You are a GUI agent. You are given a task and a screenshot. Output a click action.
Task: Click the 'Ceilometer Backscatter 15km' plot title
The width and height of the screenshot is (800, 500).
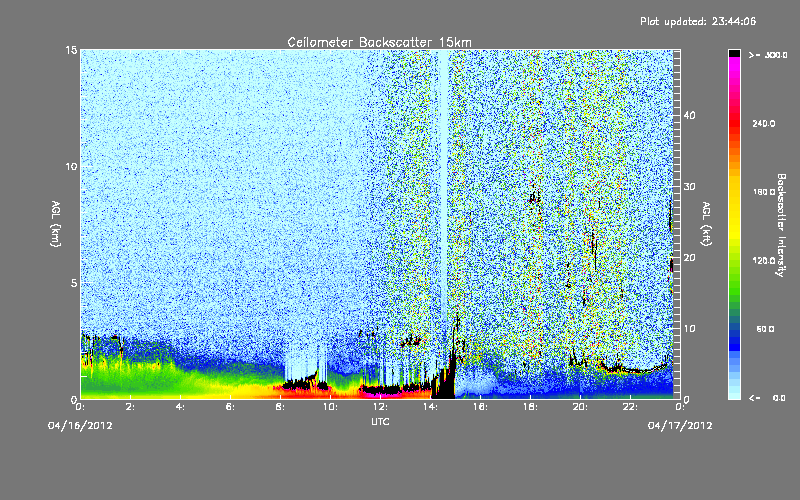pos(379,42)
